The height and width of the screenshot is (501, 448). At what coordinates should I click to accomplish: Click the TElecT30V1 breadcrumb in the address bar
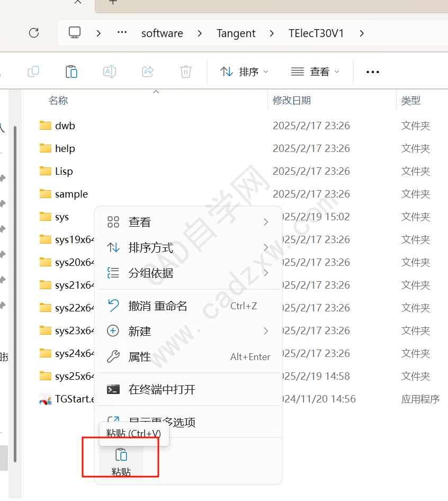tap(316, 33)
